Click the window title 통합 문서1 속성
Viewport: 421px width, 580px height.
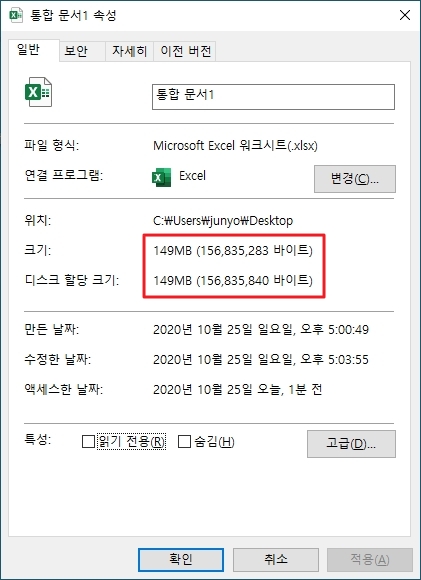point(73,16)
